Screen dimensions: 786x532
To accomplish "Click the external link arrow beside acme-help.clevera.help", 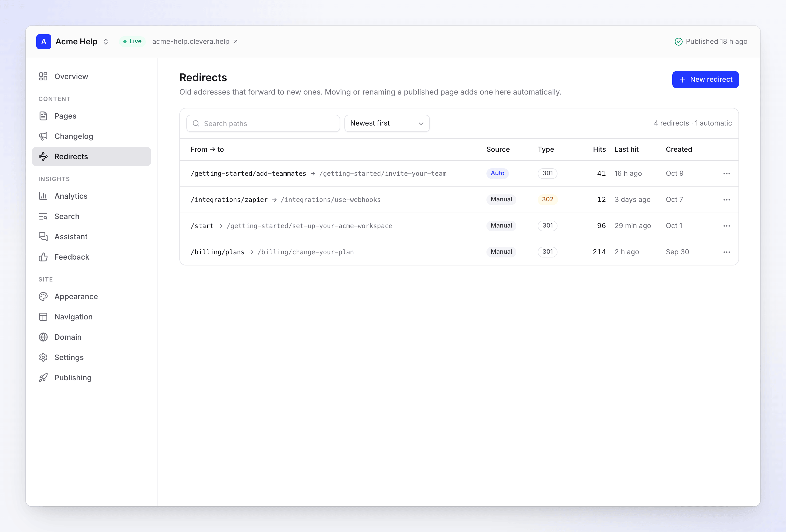I will coord(235,42).
